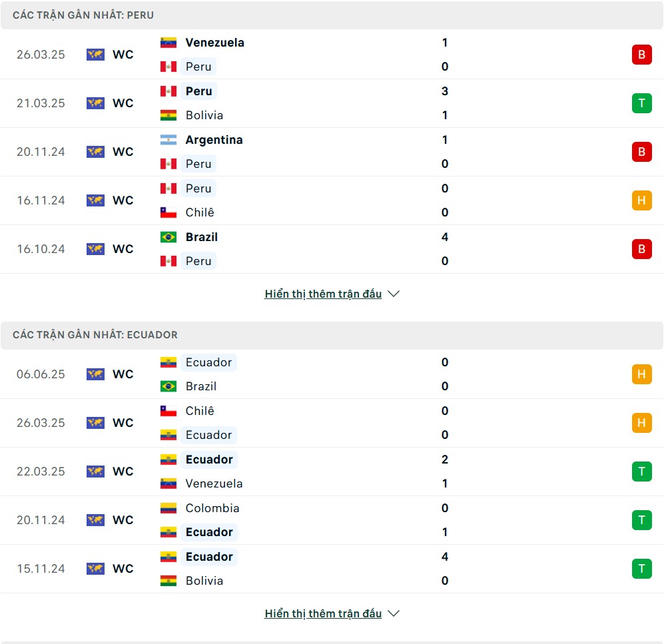Click the WC world map icon for 06.06.25
Viewport: 664px width, 644px height.
point(95,374)
